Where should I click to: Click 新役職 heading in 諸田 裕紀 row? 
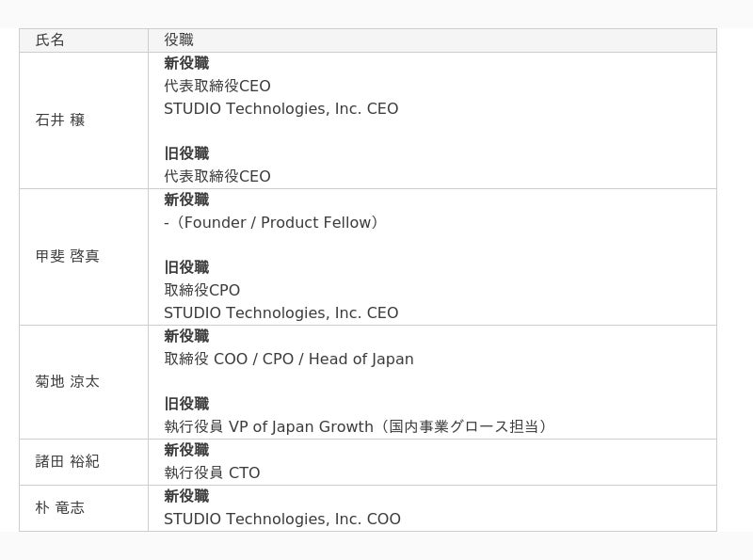pyautogui.click(x=186, y=451)
